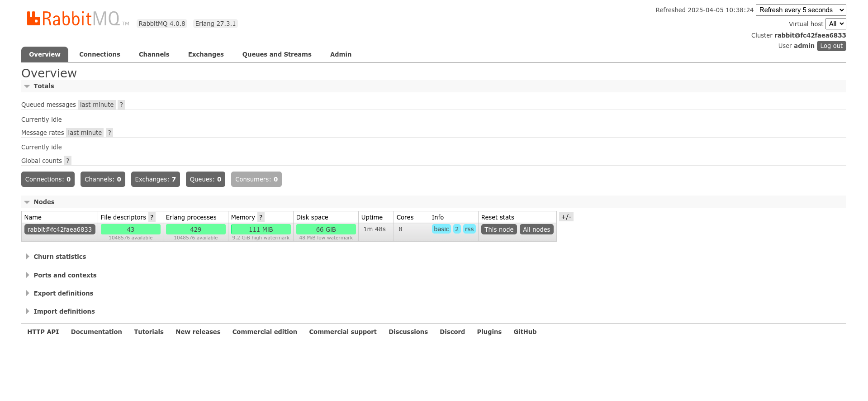
Task: Open the node rabbit@fc42faea6833 link
Action: [x=60, y=230]
